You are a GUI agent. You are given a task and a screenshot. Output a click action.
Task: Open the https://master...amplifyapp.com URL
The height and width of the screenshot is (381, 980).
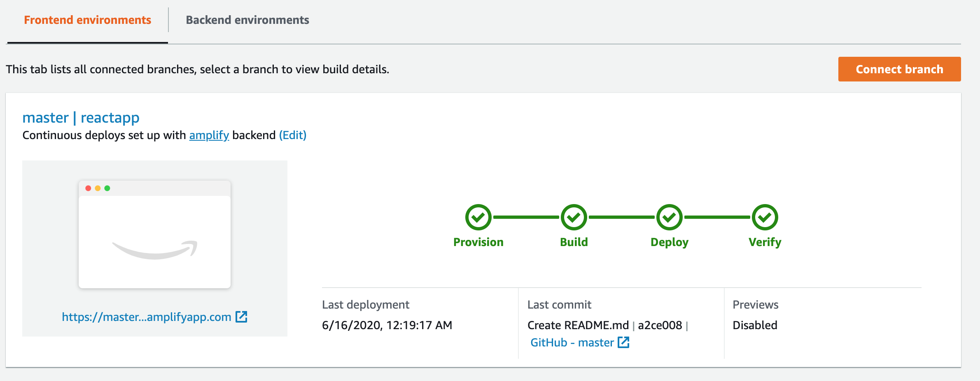[146, 317]
